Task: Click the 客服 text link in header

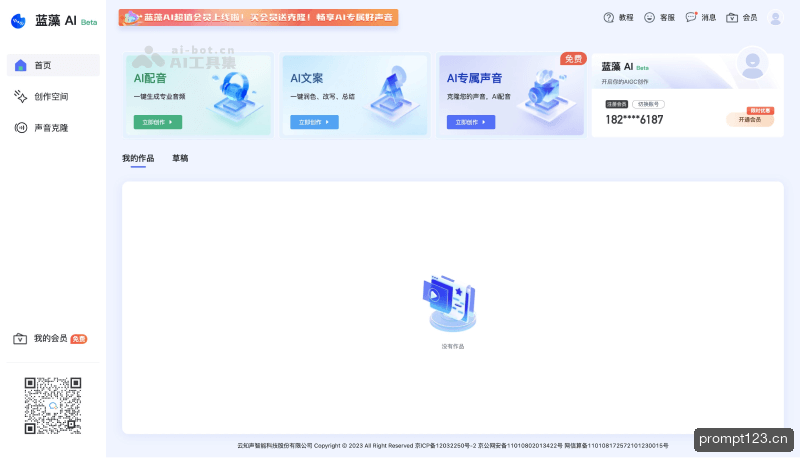Action: [667, 18]
